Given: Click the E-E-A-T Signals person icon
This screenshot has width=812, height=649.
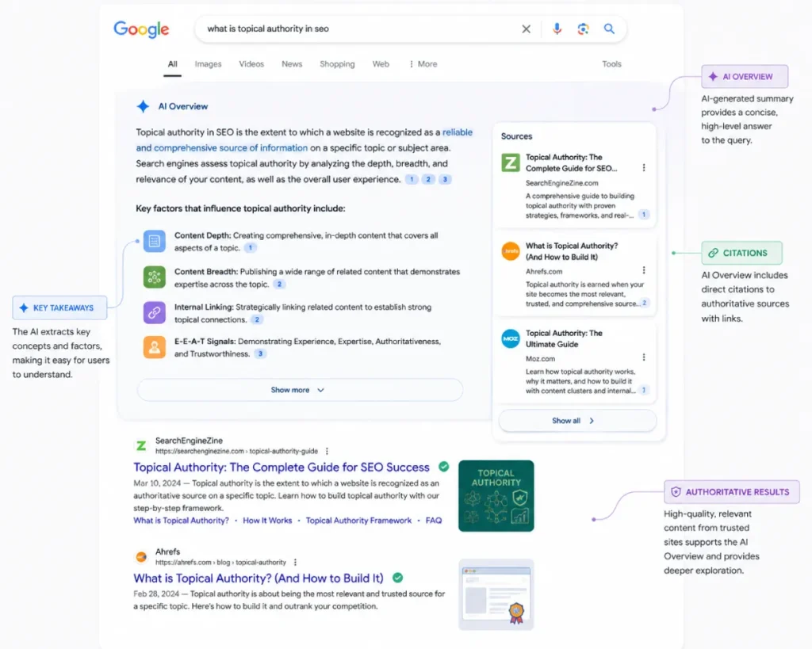Looking at the screenshot, I should (x=155, y=347).
